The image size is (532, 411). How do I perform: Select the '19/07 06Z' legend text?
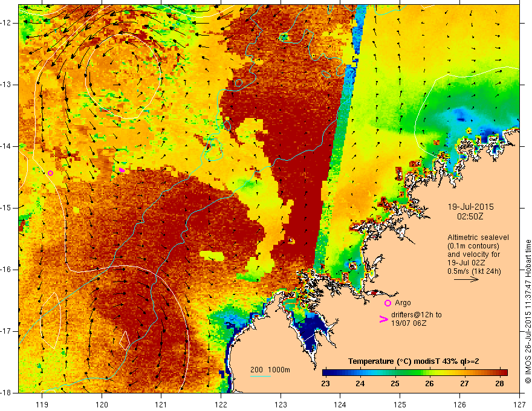[409, 323]
